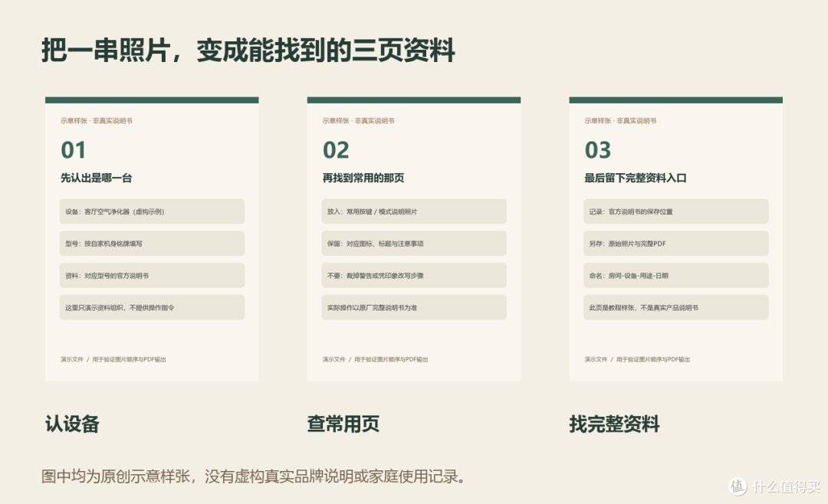Select row 命名：房间-设备-用途-日期
The width and height of the screenshot is (828, 504).
[676, 276]
